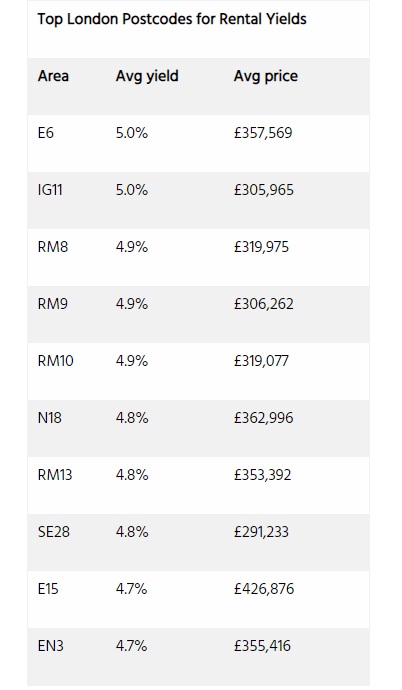Click the £305,965 average price

click(263, 190)
